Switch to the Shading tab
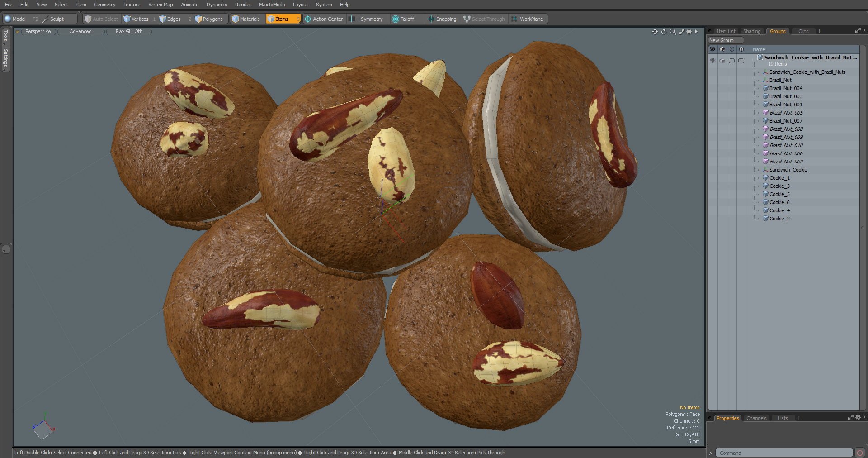 coord(752,31)
